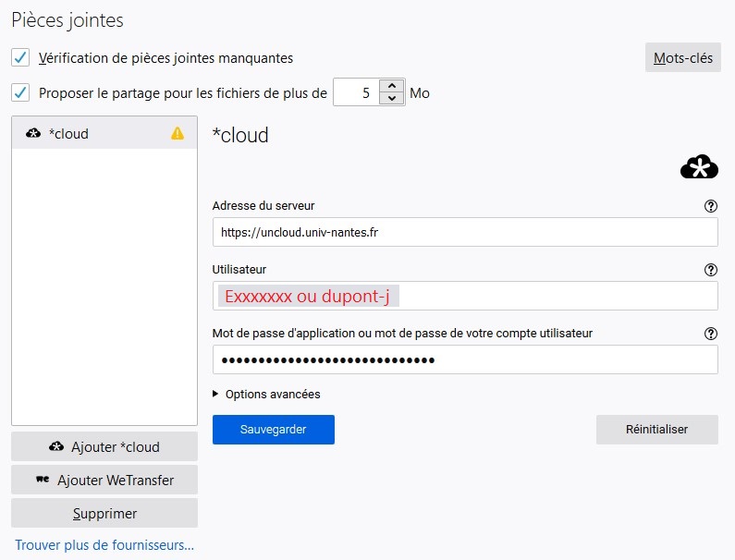Click the help icon beside Utilisateur
Image resolution: width=735 pixels, height=560 pixels.
point(710,270)
